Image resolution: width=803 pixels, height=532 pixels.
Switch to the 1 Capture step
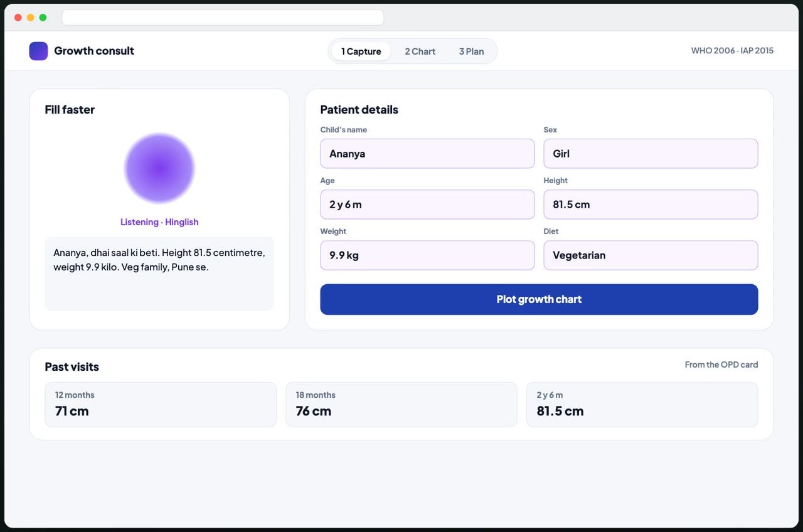(361, 51)
